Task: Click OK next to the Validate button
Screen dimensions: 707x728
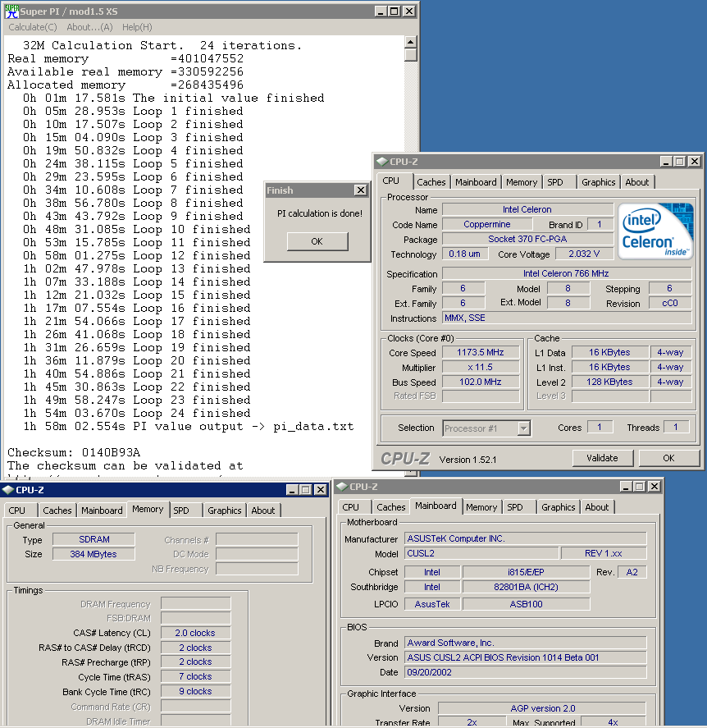Action: (x=668, y=458)
